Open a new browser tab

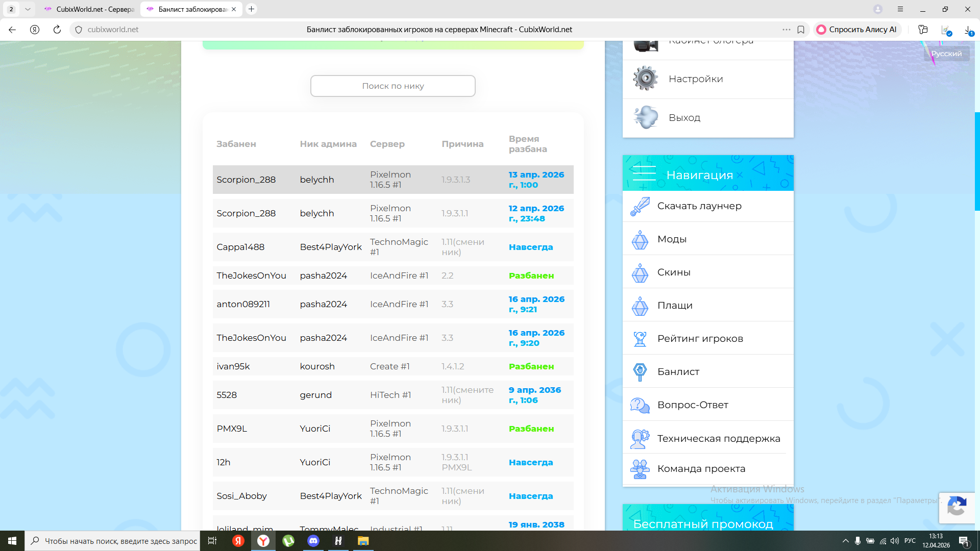(x=251, y=9)
